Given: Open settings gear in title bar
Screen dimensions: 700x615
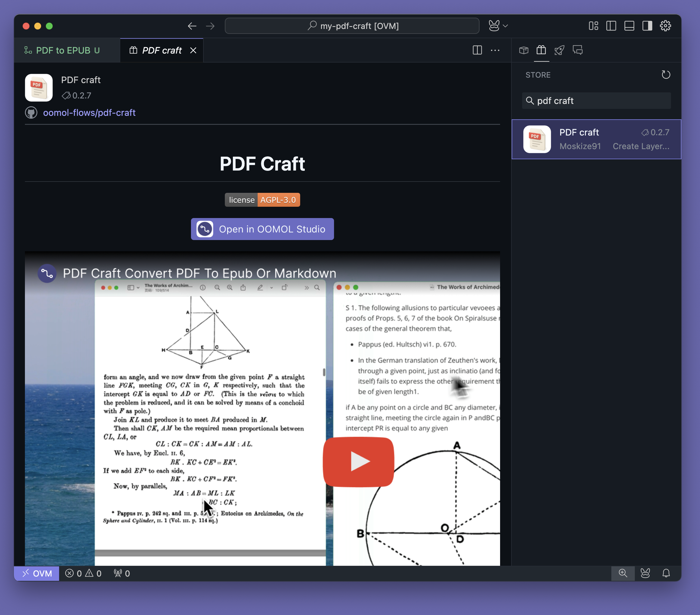Looking at the screenshot, I should click(x=665, y=26).
